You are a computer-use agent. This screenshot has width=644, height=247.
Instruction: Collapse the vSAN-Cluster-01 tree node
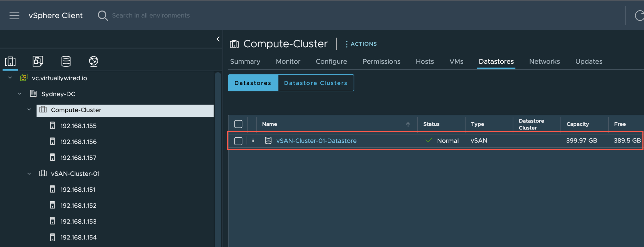29,174
